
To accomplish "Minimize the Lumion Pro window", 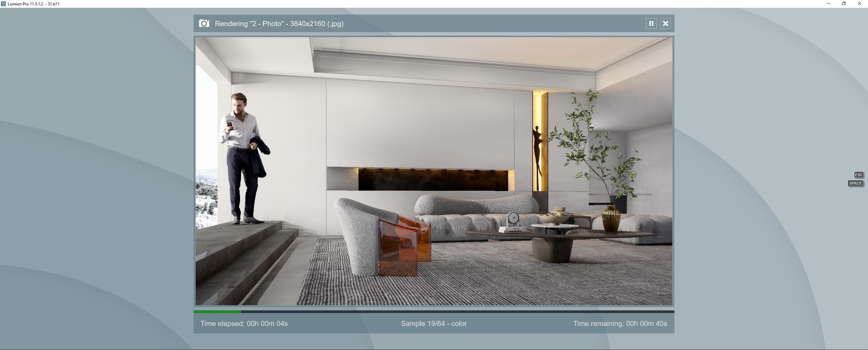I will tap(829, 4).
